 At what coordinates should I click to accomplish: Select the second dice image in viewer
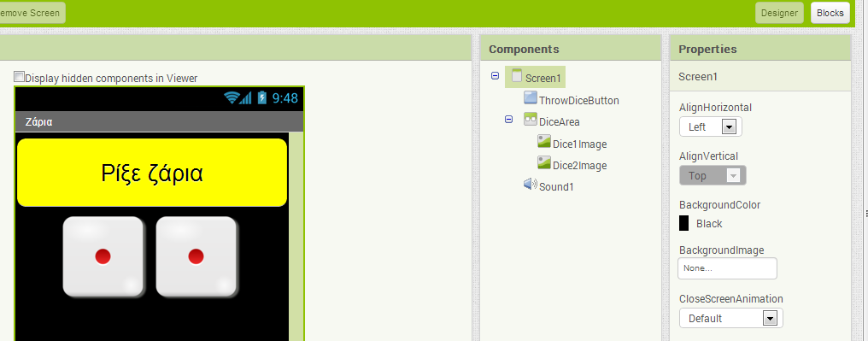pos(196,256)
